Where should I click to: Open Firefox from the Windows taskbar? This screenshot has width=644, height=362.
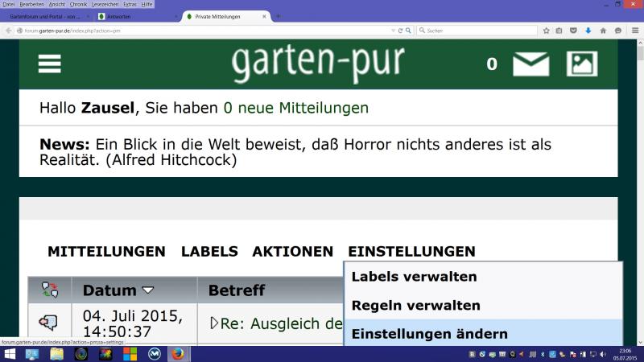pyautogui.click(x=178, y=353)
